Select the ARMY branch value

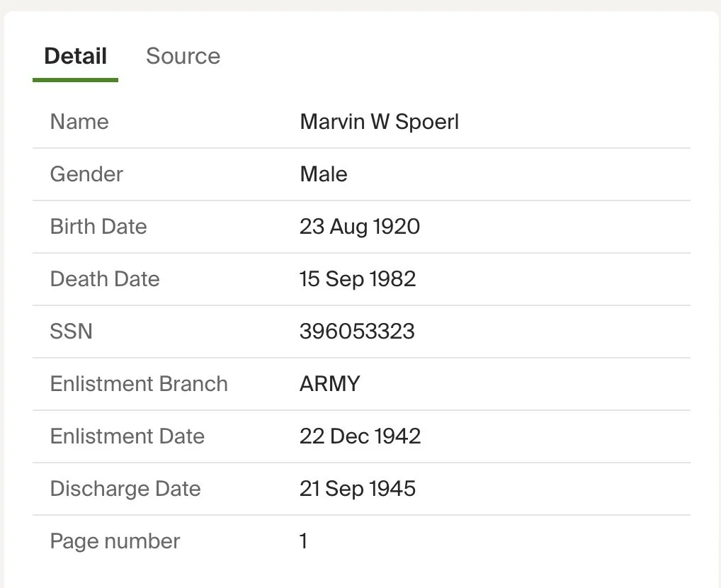pyautogui.click(x=329, y=384)
